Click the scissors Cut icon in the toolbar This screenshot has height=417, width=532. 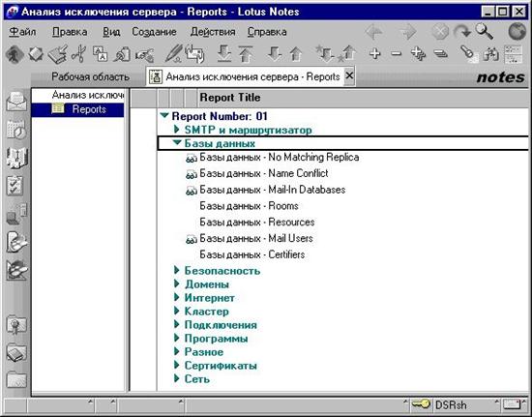(x=79, y=54)
